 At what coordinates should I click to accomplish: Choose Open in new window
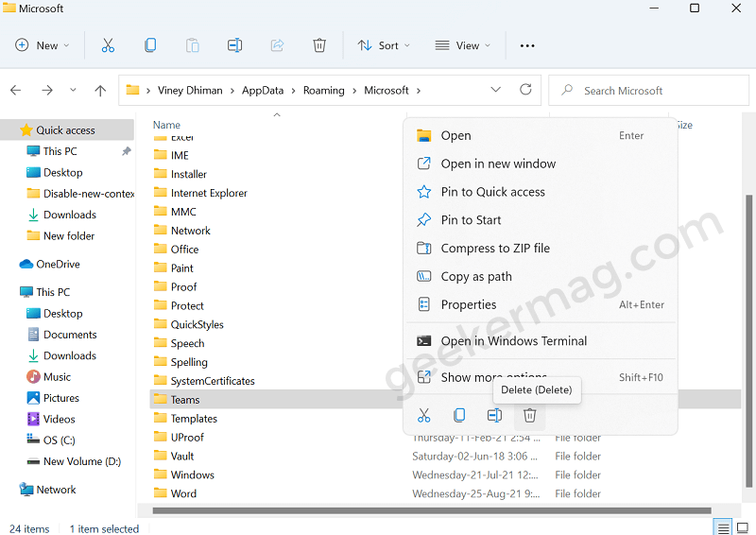[x=540, y=164]
